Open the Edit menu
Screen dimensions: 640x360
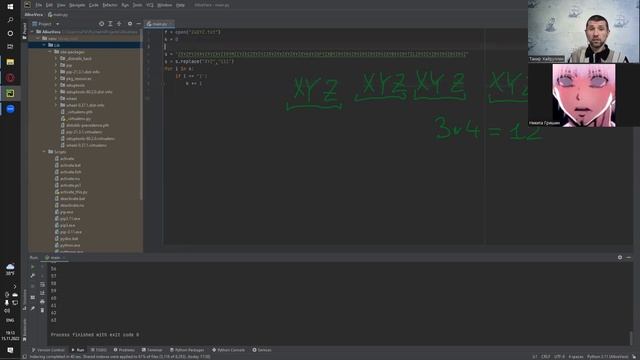pos(49,5)
